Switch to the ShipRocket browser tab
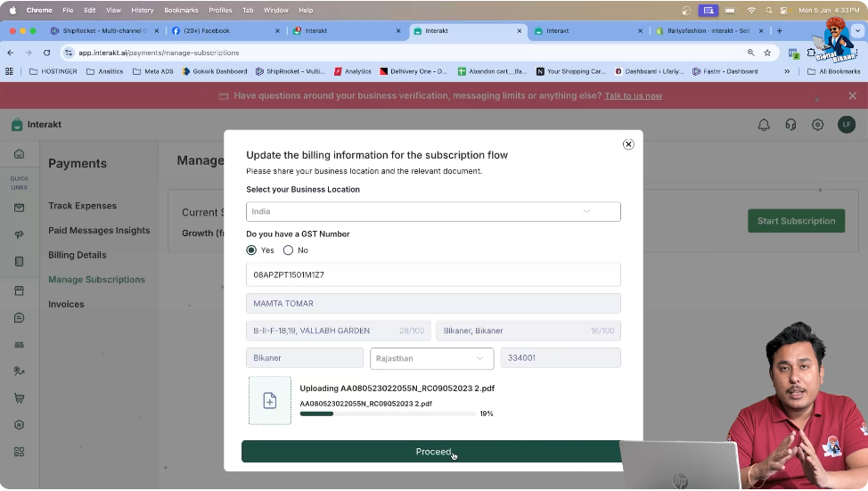This screenshot has width=868, height=491. pos(104,30)
